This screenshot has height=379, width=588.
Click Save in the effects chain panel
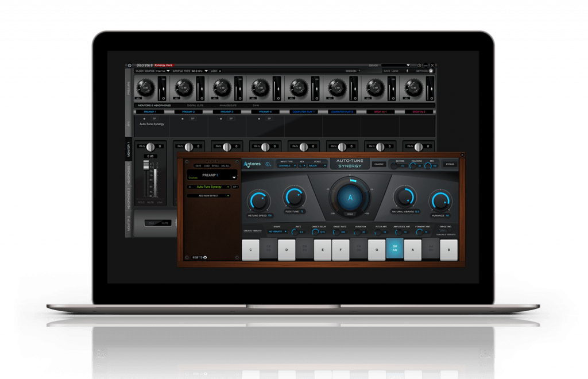pos(198,165)
